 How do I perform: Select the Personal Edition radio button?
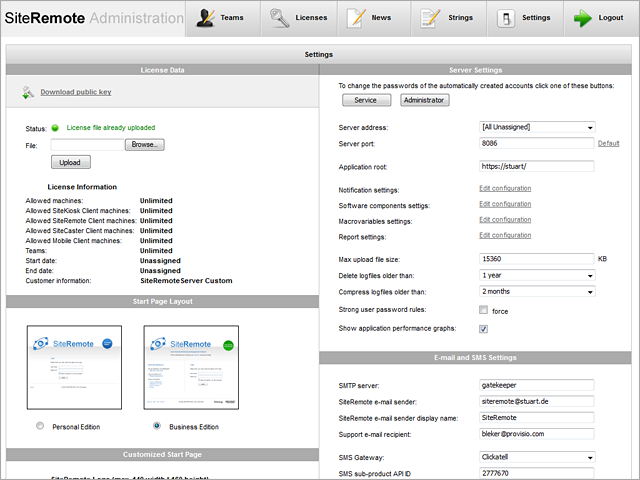pyautogui.click(x=39, y=425)
